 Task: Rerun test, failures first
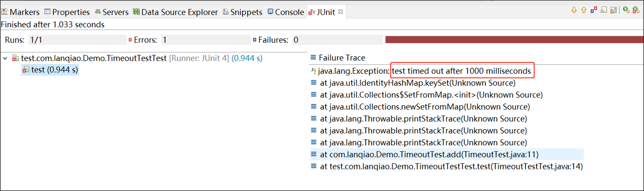[x=636, y=10]
